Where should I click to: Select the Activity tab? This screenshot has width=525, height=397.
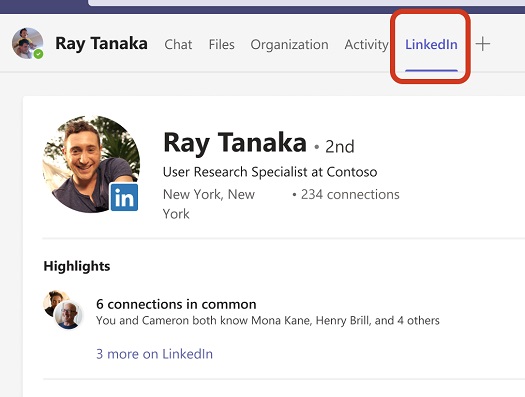point(366,45)
